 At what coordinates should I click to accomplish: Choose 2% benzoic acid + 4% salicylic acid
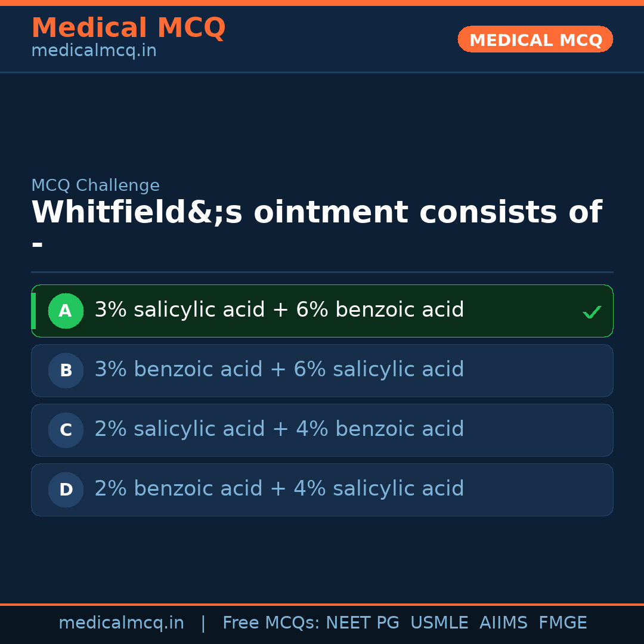[x=279, y=489]
